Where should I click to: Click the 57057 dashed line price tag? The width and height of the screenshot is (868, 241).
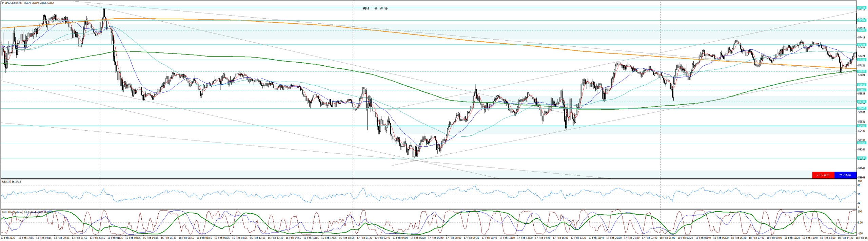coord(861,71)
